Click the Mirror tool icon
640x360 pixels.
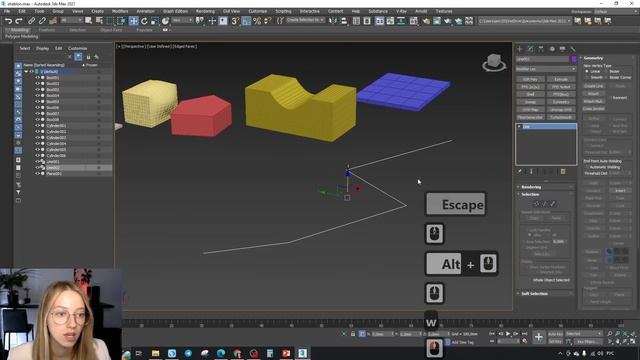tap(333, 20)
